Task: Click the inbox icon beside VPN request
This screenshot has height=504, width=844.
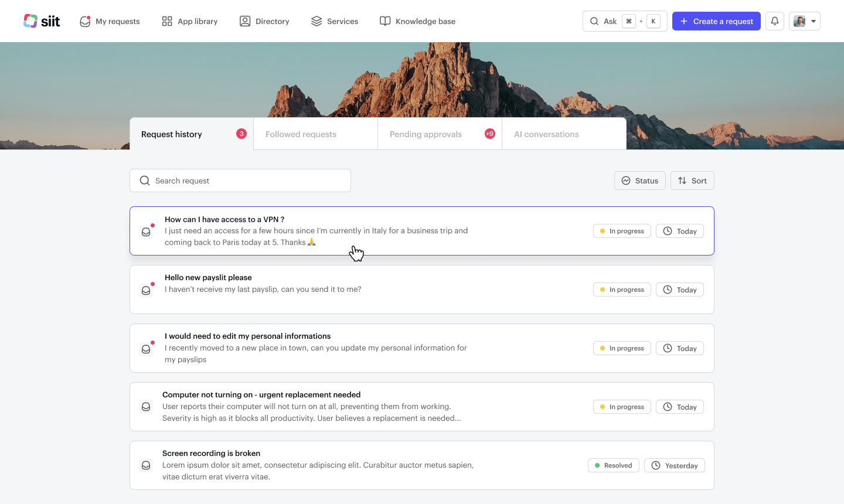Action: pyautogui.click(x=146, y=232)
